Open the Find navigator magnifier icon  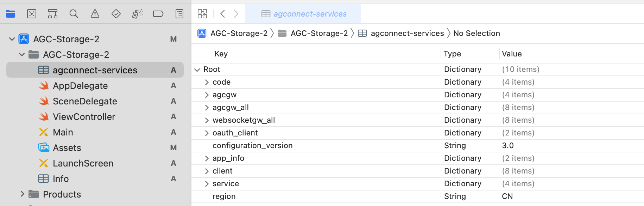(x=74, y=14)
